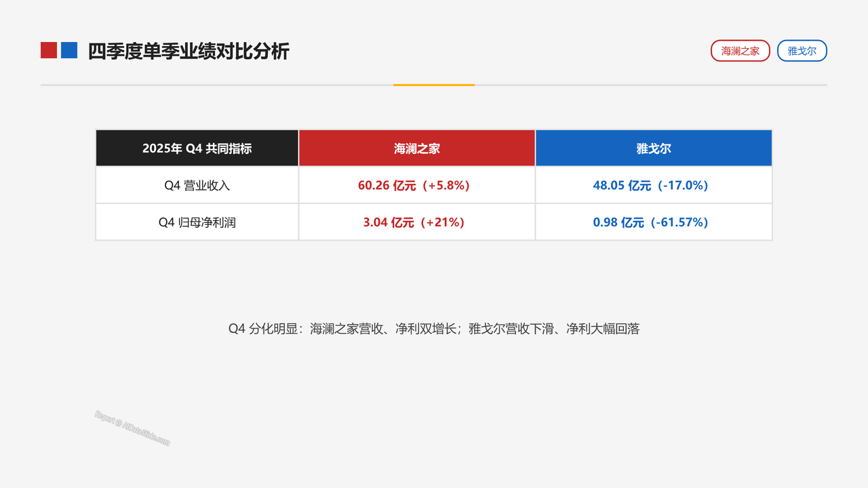Select the cell 3.04 亿元（+21%）
This screenshot has height=488, width=868.
417,222
